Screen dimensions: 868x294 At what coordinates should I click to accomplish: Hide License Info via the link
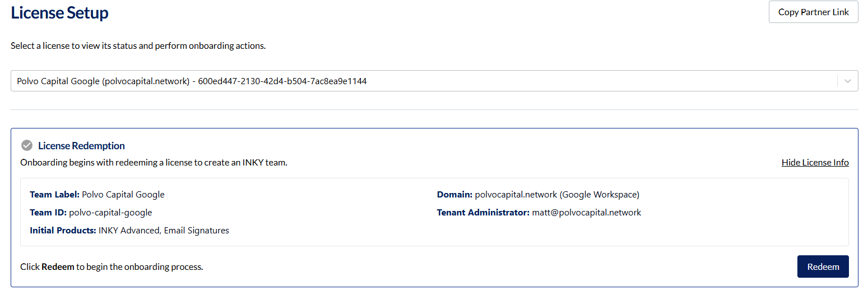[x=815, y=163]
